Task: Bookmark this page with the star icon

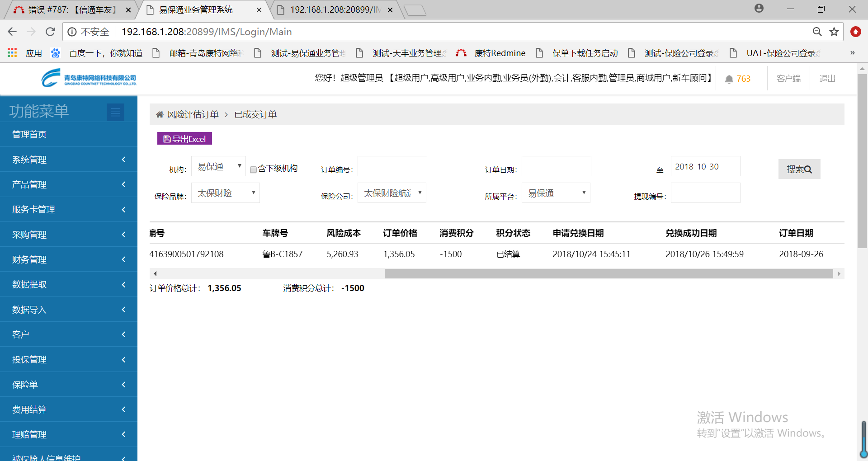Action: (834, 32)
